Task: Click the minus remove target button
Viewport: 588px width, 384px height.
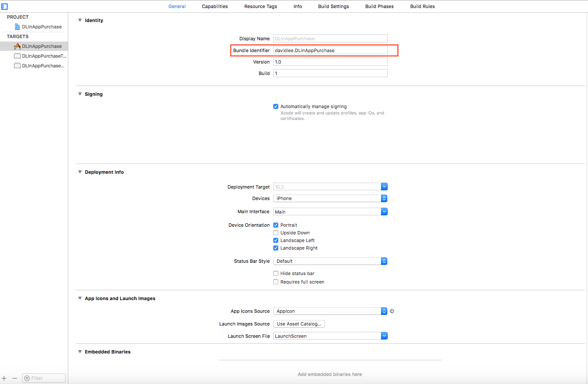Action: tap(14, 378)
